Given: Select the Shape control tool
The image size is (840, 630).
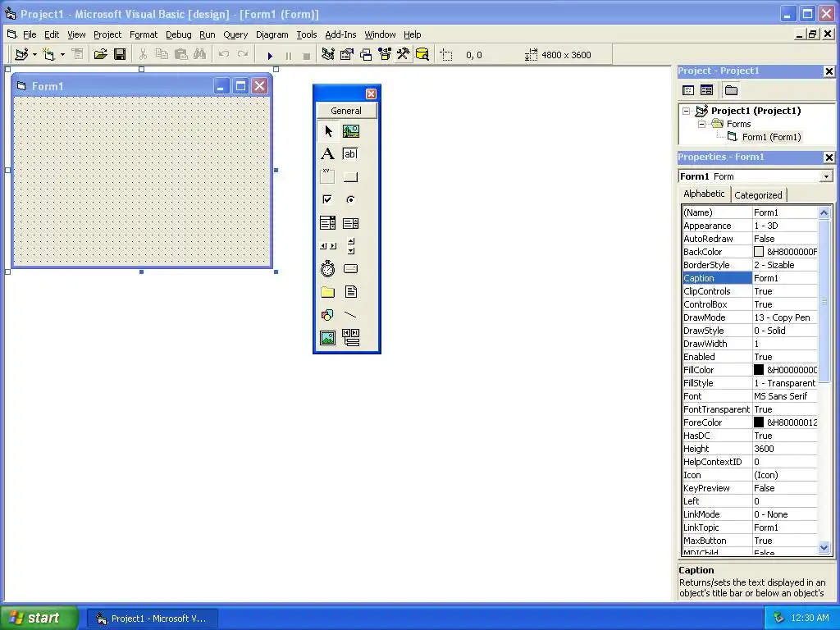Looking at the screenshot, I should tap(328, 314).
